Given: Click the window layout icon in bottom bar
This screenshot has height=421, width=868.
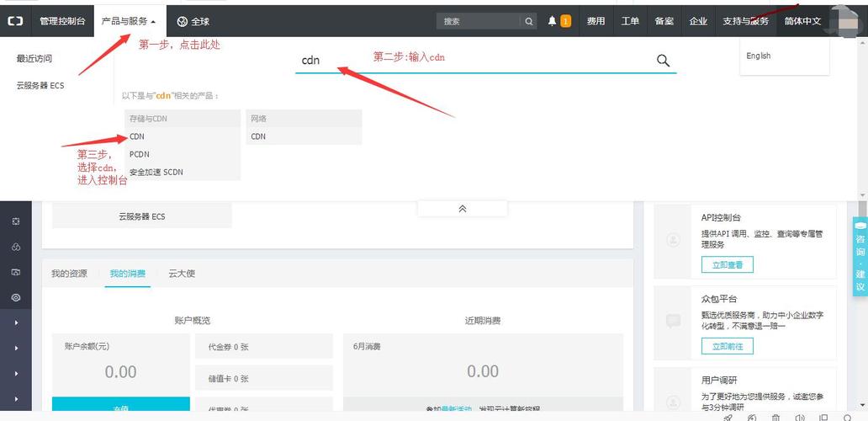Looking at the screenshot, I should 823,418.
